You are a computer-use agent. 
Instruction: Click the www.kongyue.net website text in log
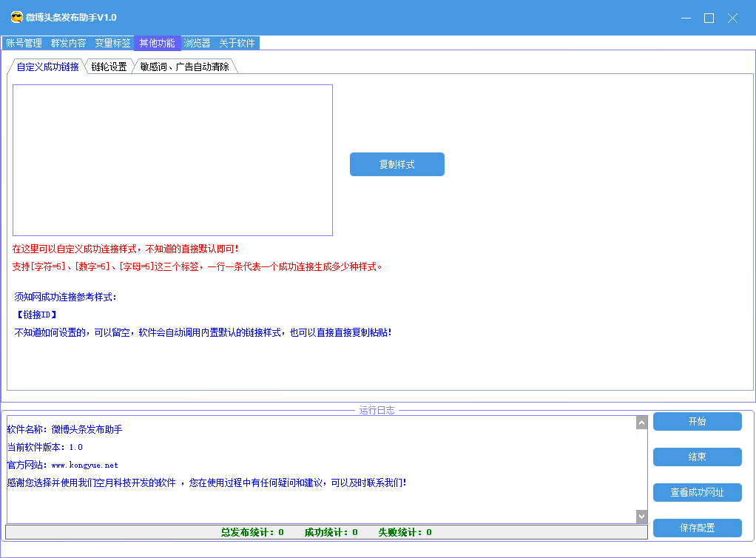click(x=84, y=465)
